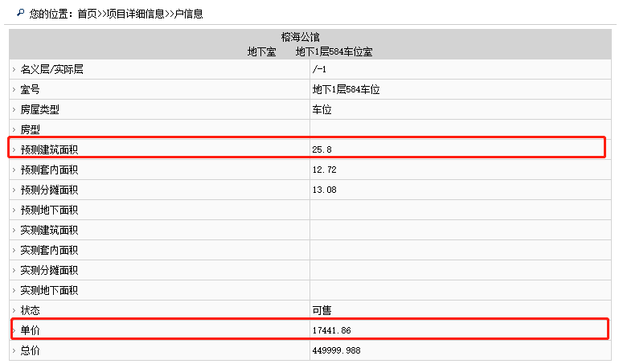The width and height of the screenshot is (619, 364).
Task: Click the 房型 row label
Action: (30, 129)
